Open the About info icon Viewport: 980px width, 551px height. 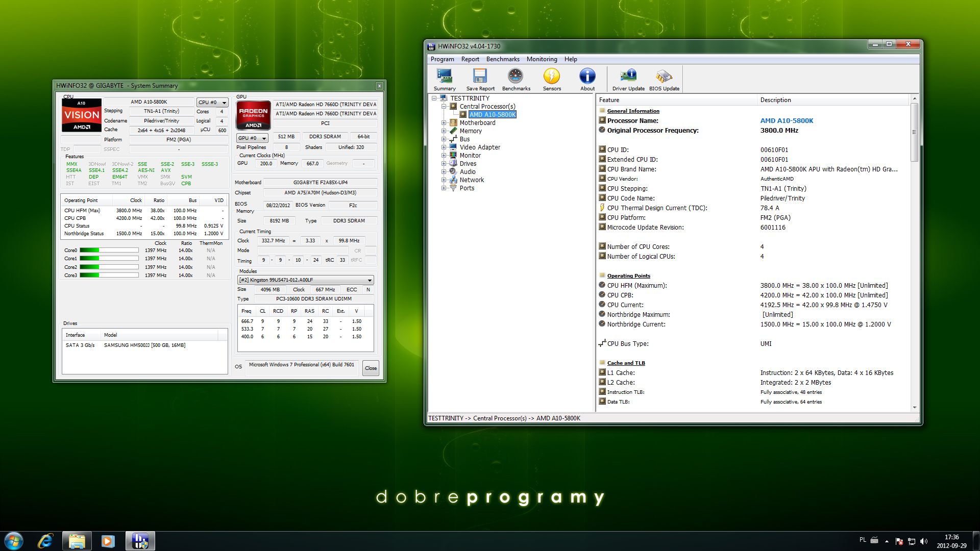pyautogui.click(x=587, y=79)
